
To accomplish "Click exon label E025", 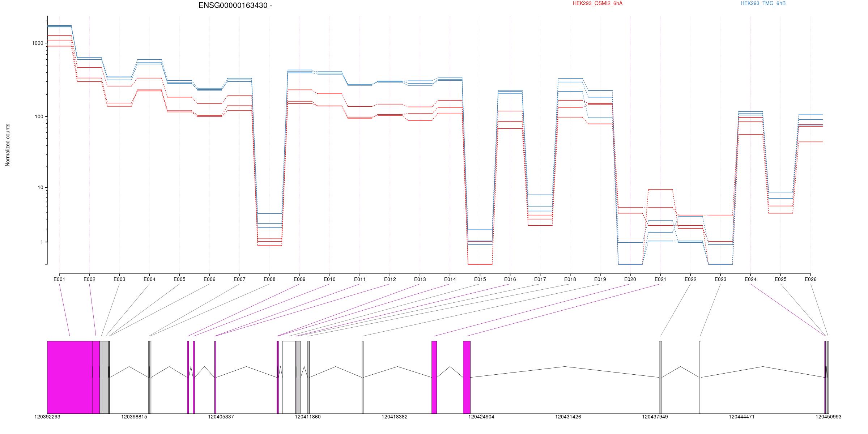I will tap(780, 279).
